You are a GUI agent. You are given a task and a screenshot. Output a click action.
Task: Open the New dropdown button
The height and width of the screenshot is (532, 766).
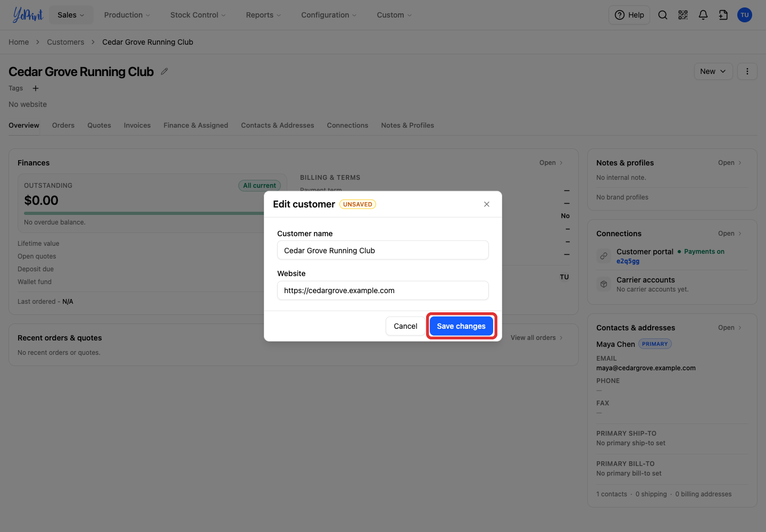713,71
